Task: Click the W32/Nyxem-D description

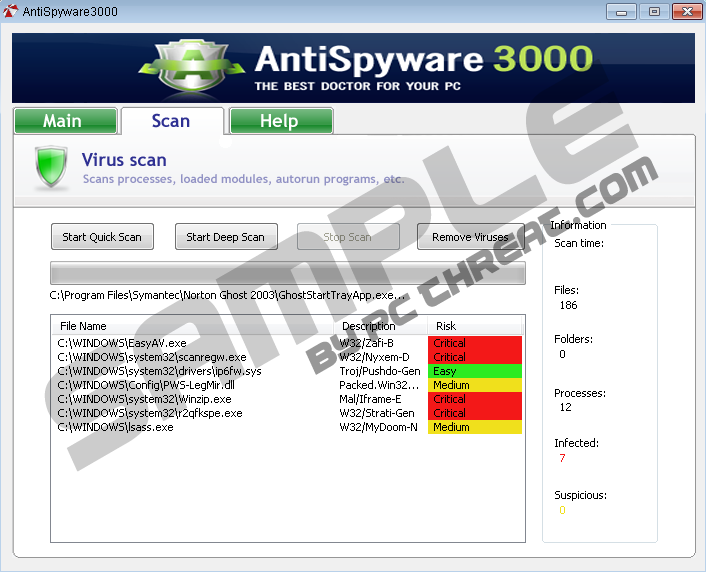Action: (x=374, y=357)
